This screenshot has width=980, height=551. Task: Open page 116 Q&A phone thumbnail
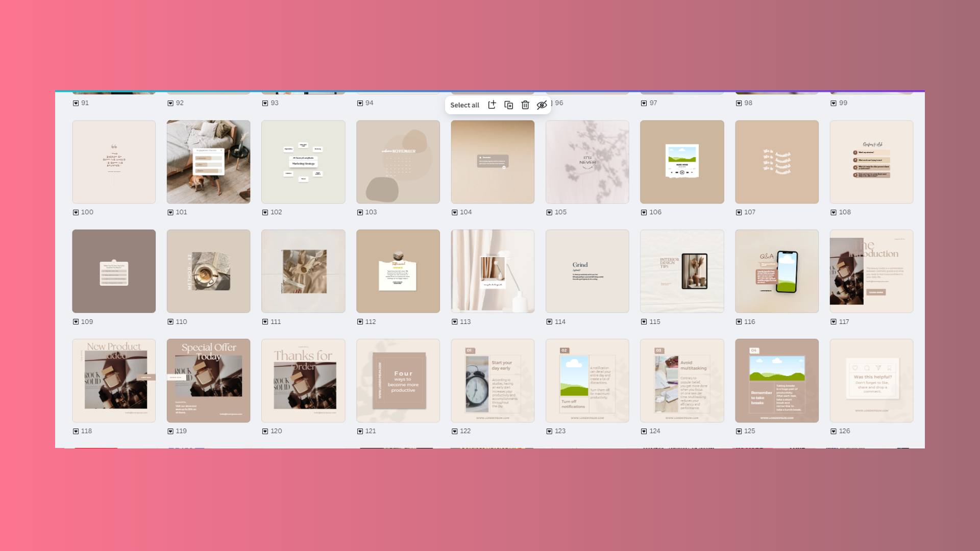coord(776,271)
